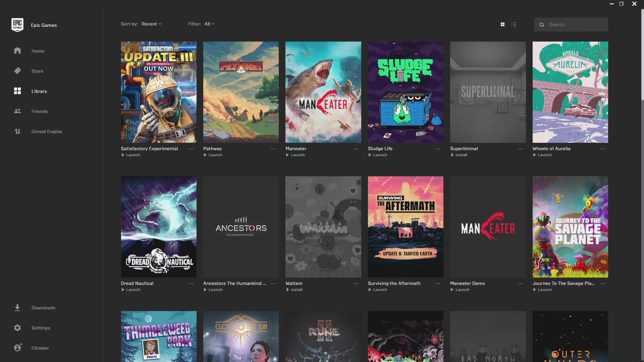Launch Wheels of Aurelia
This screenshot has width=644, height=362.
(x=542, y=155)
